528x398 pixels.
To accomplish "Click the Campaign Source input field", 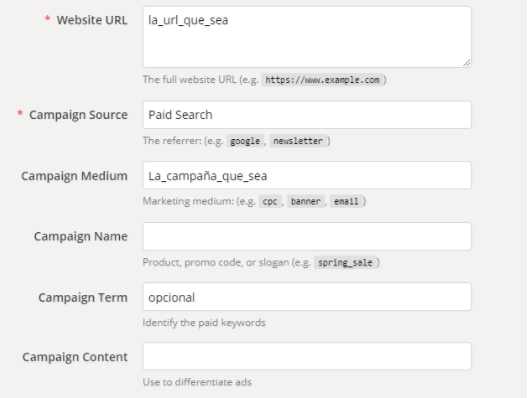I will 307,115.
